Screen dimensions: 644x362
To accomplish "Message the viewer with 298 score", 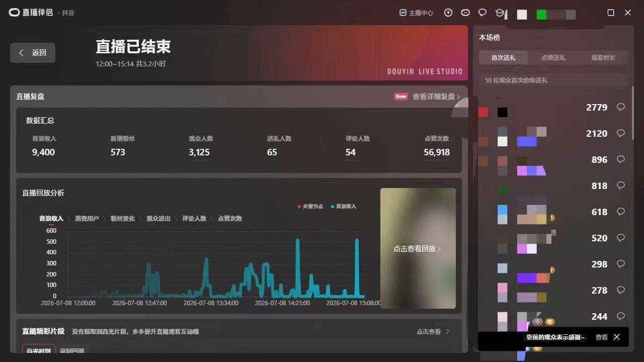I will point(621,264).
